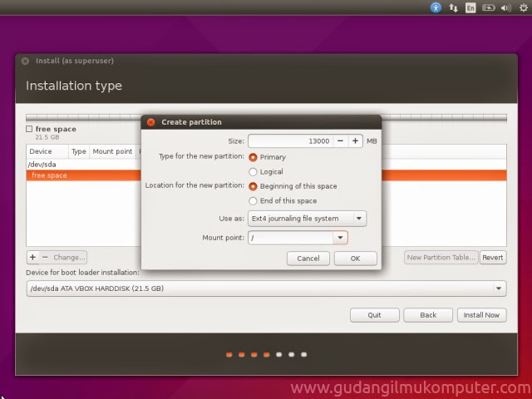Click the Device column header

click(x=47, y=151)
